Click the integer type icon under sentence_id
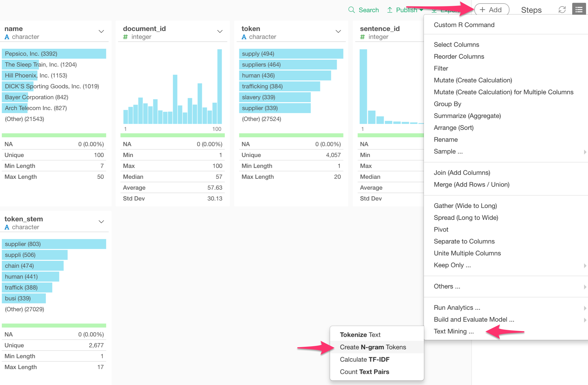The height and width of the screenshot is (385, 588). 362,37
